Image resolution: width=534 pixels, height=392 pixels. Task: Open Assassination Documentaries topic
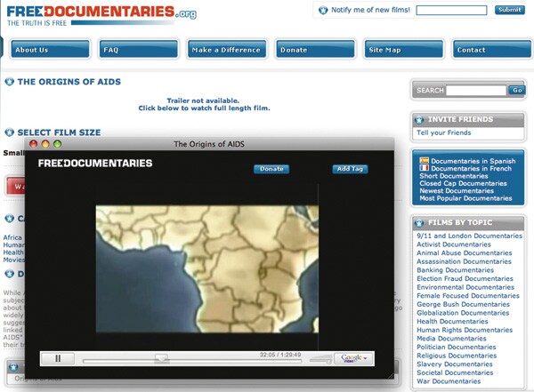pos(464,261)
